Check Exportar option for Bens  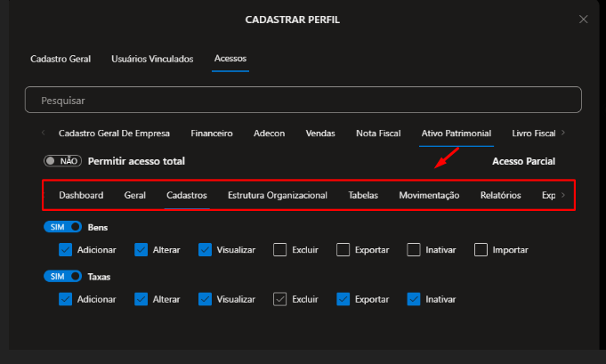(x=343, y=250)
